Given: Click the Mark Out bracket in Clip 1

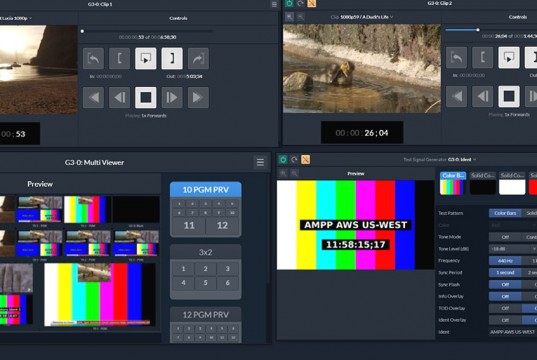Looking at the screenshot, I should coord(172,59).
